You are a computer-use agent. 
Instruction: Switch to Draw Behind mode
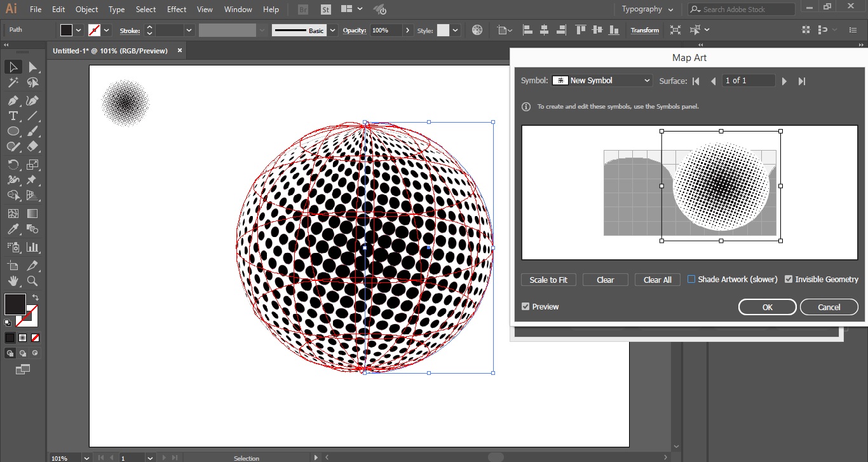(x=23, y=353)
